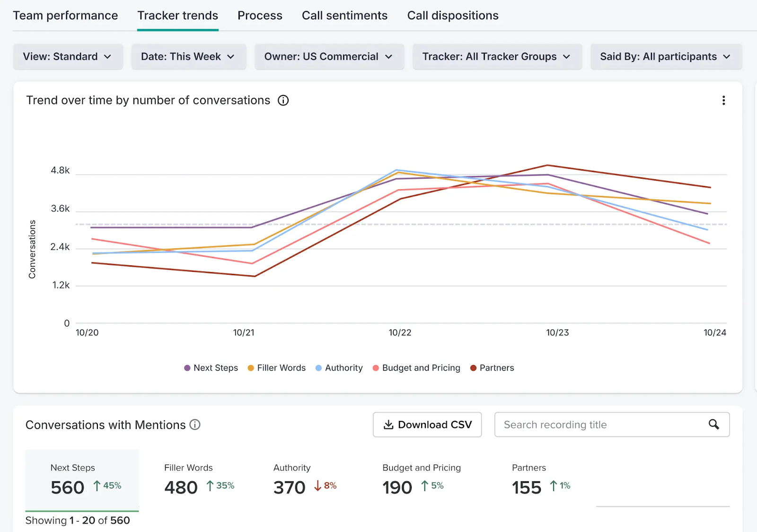Toggle Budget and Pricing legend series
The height and width of the screenshot is (532, 757).
click(x=416, y=368)
